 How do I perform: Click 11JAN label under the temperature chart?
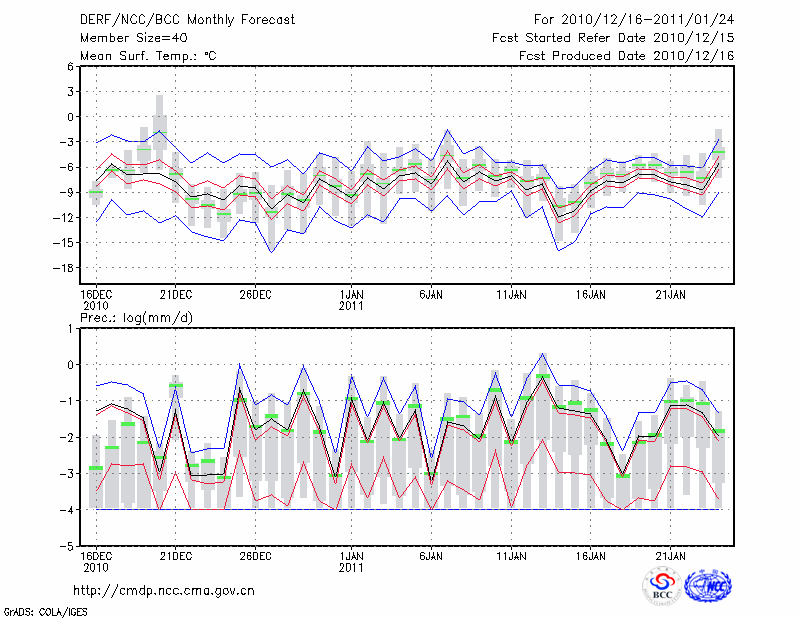[511, 294]
